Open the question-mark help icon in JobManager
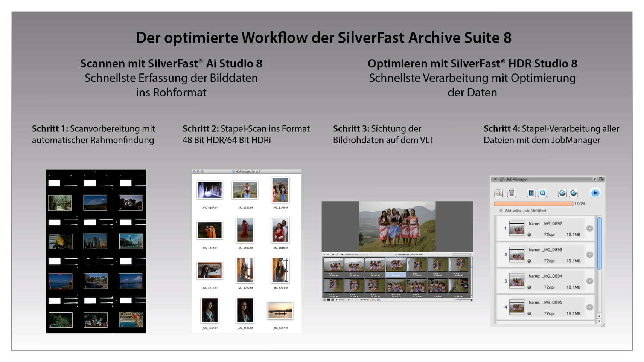 coord(531,193)
